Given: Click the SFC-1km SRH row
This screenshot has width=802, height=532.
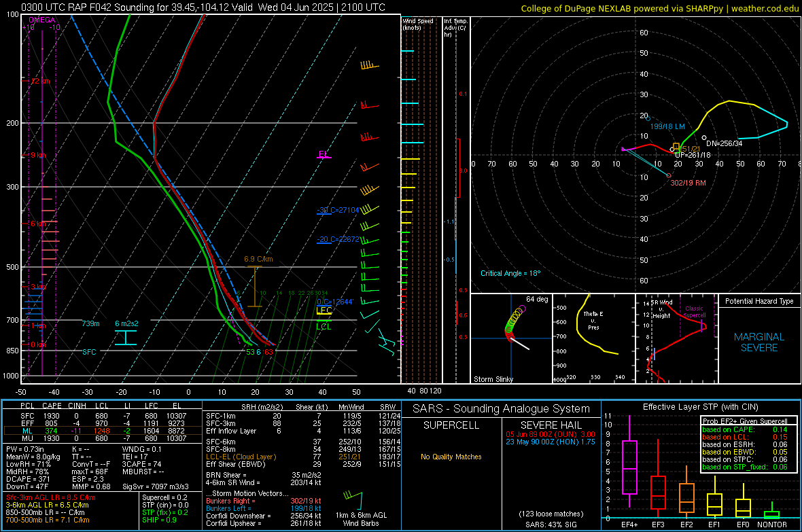Looking at the screenshot, I should (x=303, y=416).
